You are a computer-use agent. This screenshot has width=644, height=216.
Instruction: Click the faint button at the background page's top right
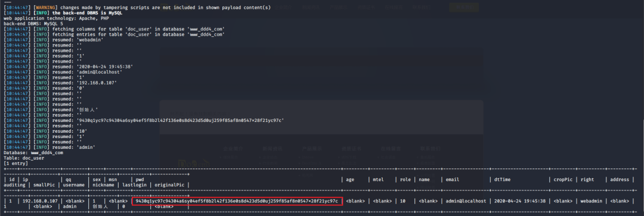(464, 7)
